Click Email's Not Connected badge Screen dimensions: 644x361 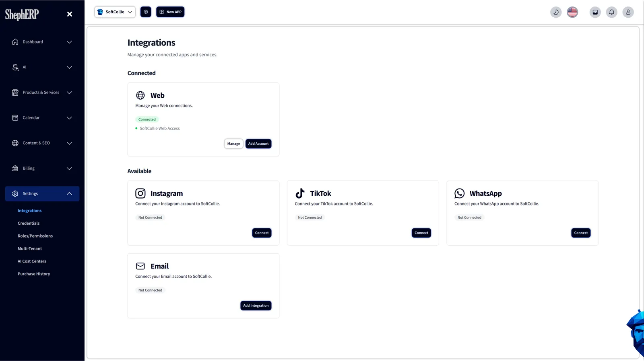click(x=150, y=290)
